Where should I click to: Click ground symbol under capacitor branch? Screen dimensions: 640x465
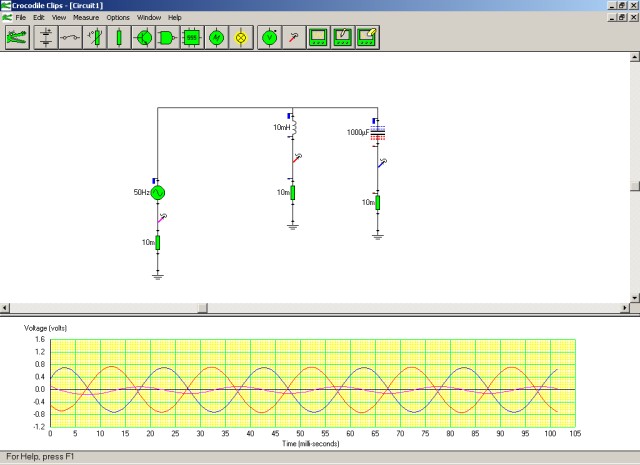pyautogui.click(x=378, y=236)
